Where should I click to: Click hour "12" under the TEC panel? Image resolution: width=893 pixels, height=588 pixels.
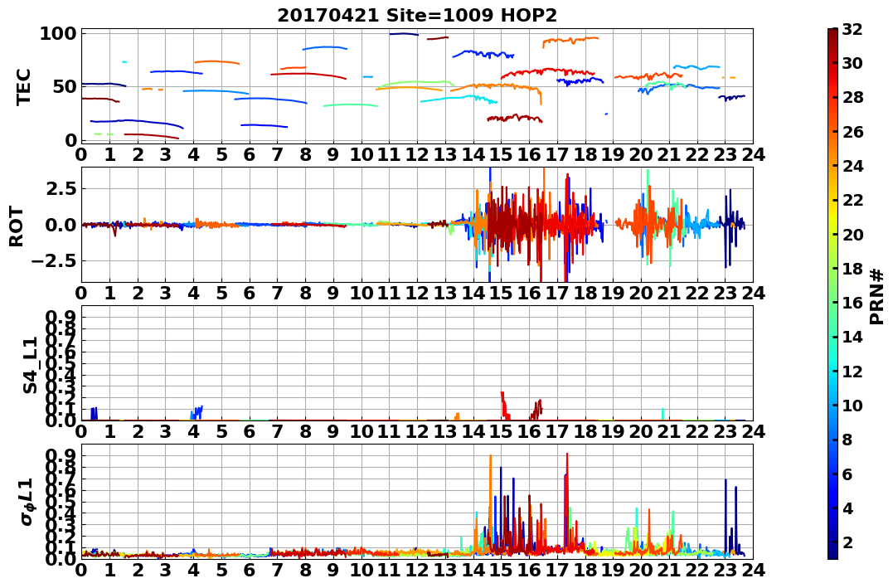[417, 154]
